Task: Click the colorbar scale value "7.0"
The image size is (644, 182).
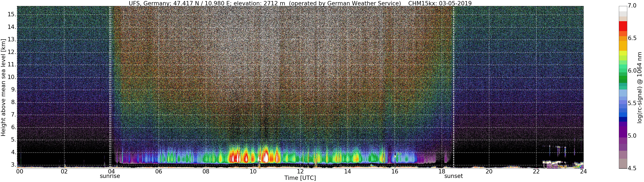Action: pyautogui.click(x=632, y=6)
